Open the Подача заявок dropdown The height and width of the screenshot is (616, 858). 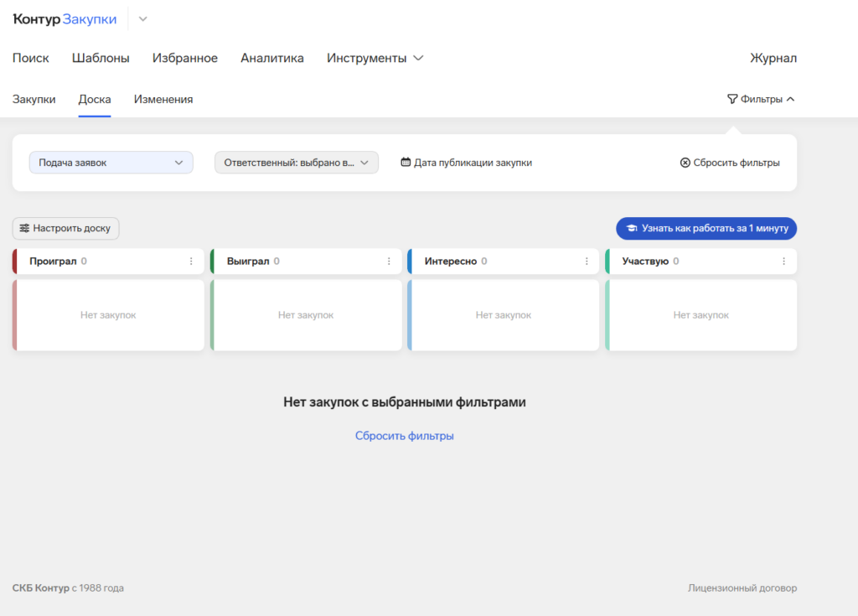coord(111,162)
